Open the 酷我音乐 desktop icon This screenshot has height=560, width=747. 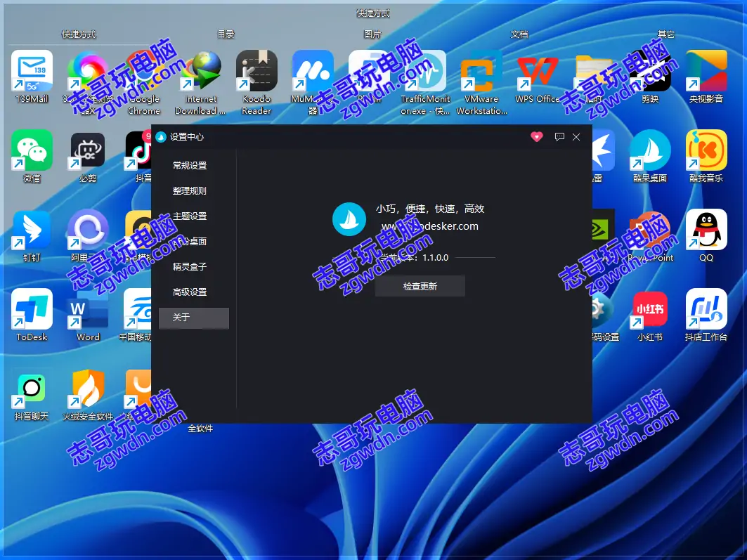[706, 150]
